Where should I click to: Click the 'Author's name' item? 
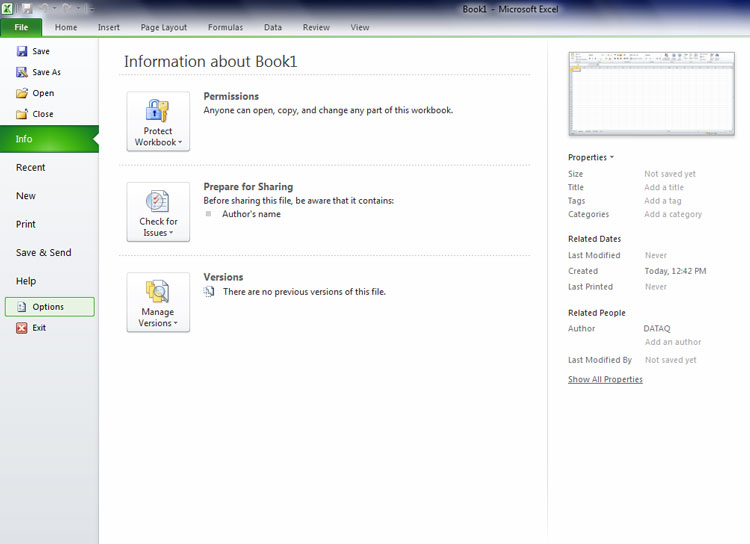coord(251,214)
